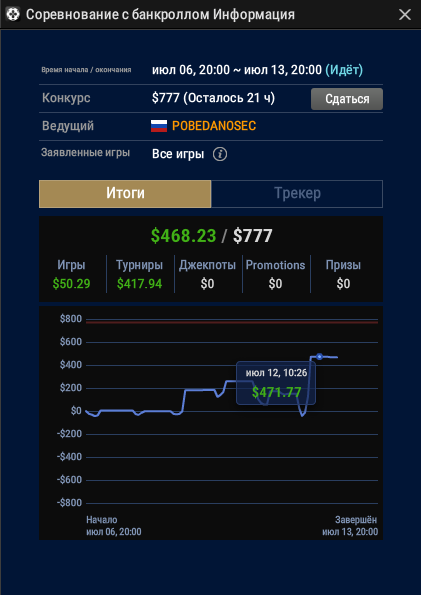Open the POBEDANOSEC host profile link
The image size is (421, 595).
point(214,126)
